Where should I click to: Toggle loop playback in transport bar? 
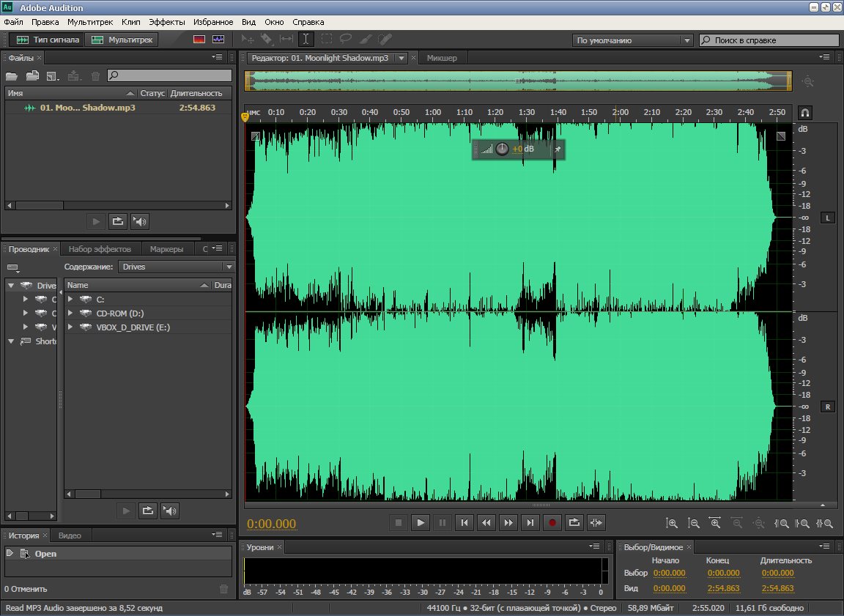[574, 522]
